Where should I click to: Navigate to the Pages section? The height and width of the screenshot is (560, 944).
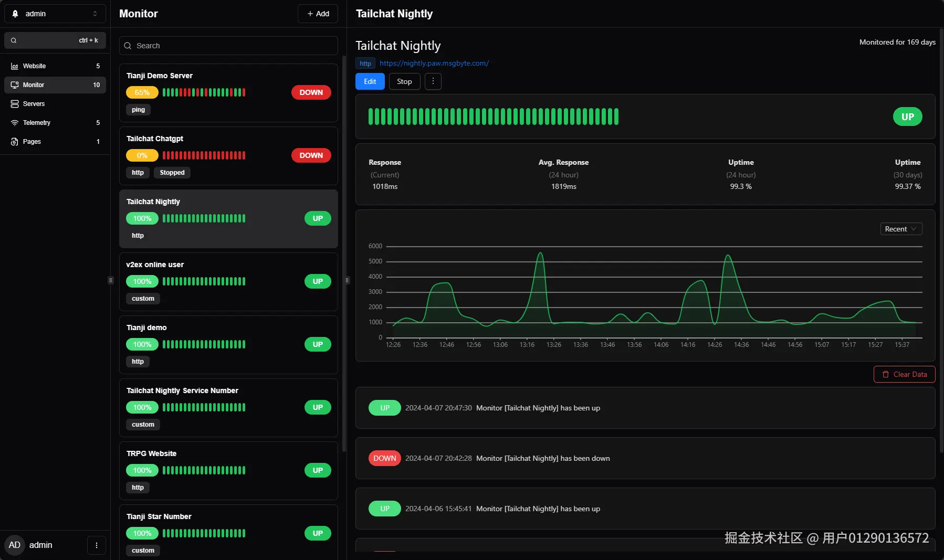click(x=55, y=142)
